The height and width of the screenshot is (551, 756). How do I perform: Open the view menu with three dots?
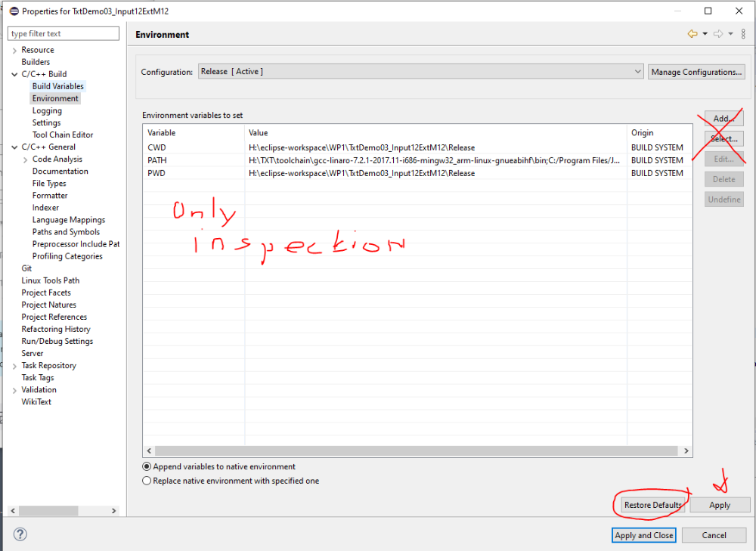[743, 34]
